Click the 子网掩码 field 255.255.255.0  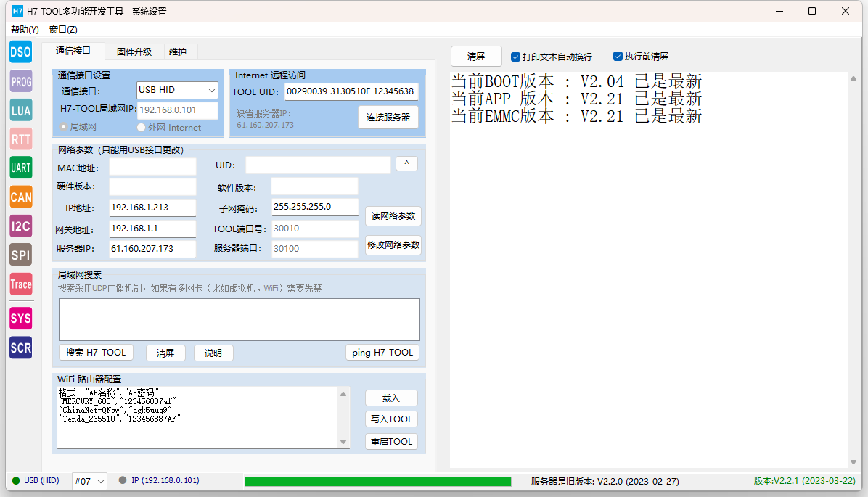(315, 207)
